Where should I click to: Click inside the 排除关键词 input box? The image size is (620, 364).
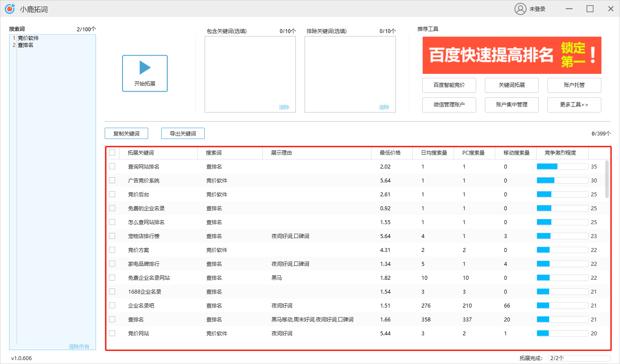click(350, 74)
